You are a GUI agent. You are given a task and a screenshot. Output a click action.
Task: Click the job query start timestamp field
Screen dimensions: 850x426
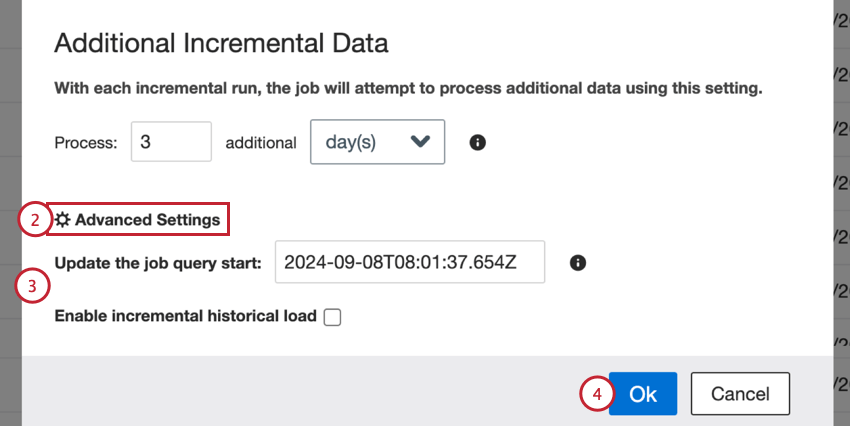(x=409, y=263)
